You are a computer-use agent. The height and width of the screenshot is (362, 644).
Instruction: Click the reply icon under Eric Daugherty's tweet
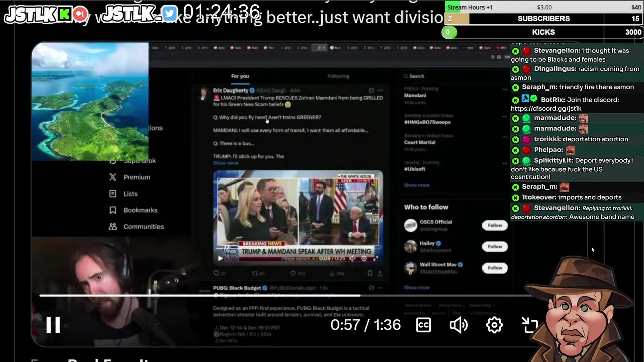tap(217, 274)
